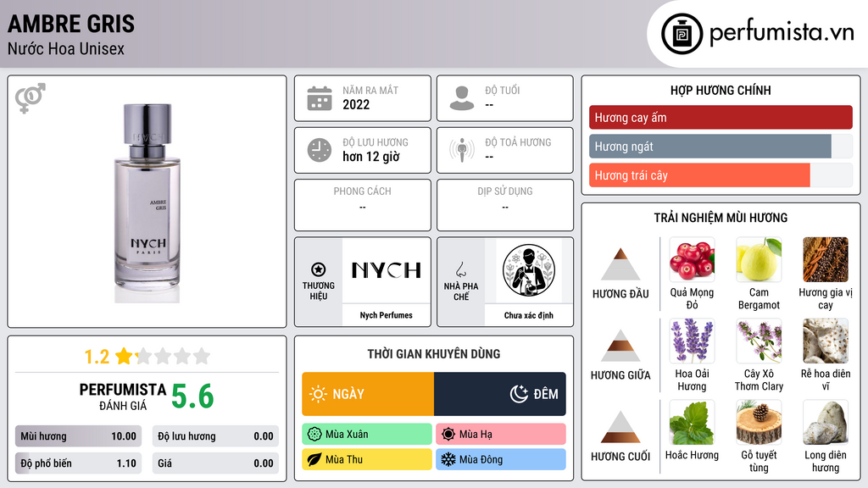Click the Chưa xác định perfumer label
Image resolution: width=868 pixels, height=488 pixels.
529,315
